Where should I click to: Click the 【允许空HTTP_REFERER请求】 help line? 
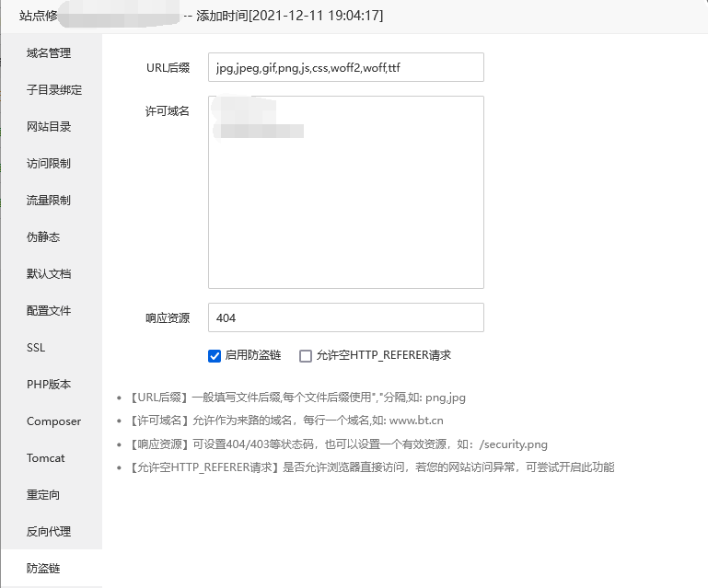(372, 467)
